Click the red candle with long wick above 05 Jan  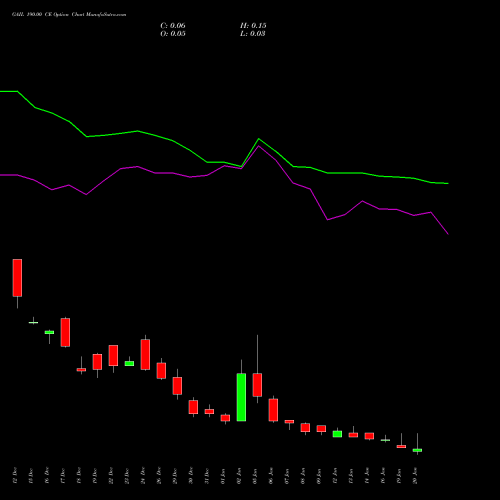[x=257, y=385]
